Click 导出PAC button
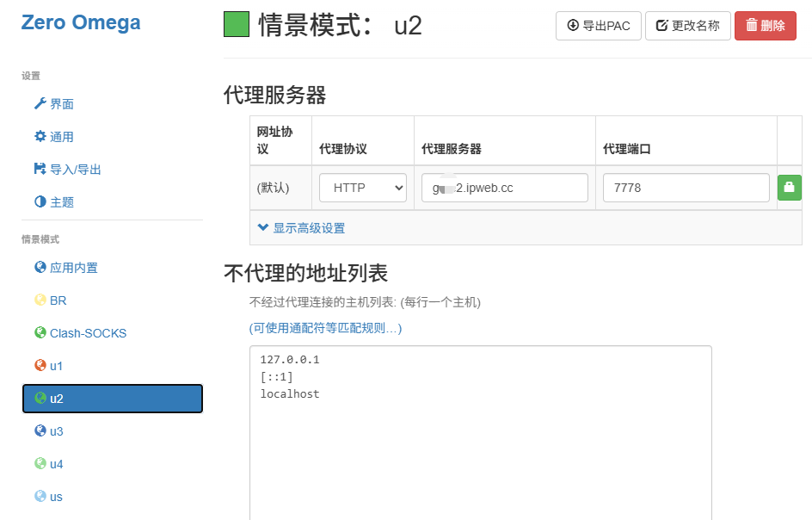The height and width of the screenshot is (520, 812). pos(599,26)
